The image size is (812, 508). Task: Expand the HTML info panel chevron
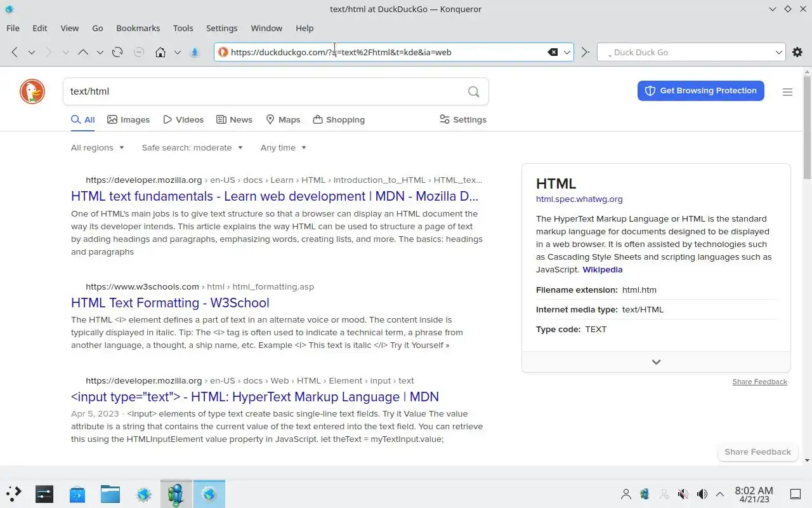click(x=656, y=362)
